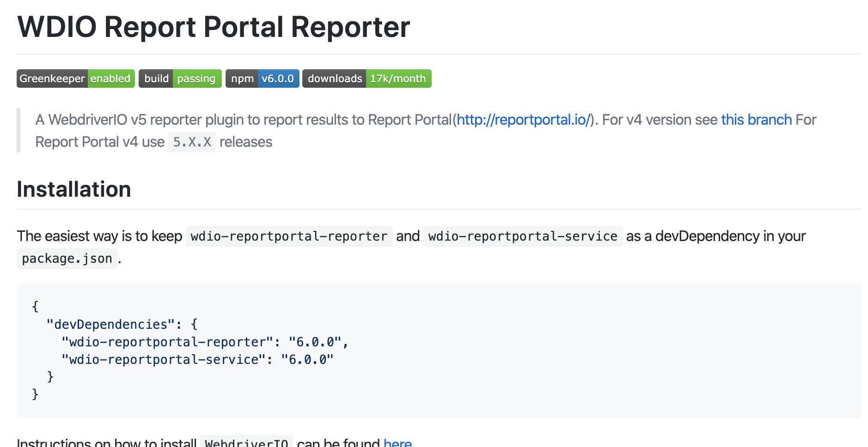Image resolution: width=868 pixels, height=447 pixels.
Task: Follow the 'this branch' link
Action: (x=756, y=120)
